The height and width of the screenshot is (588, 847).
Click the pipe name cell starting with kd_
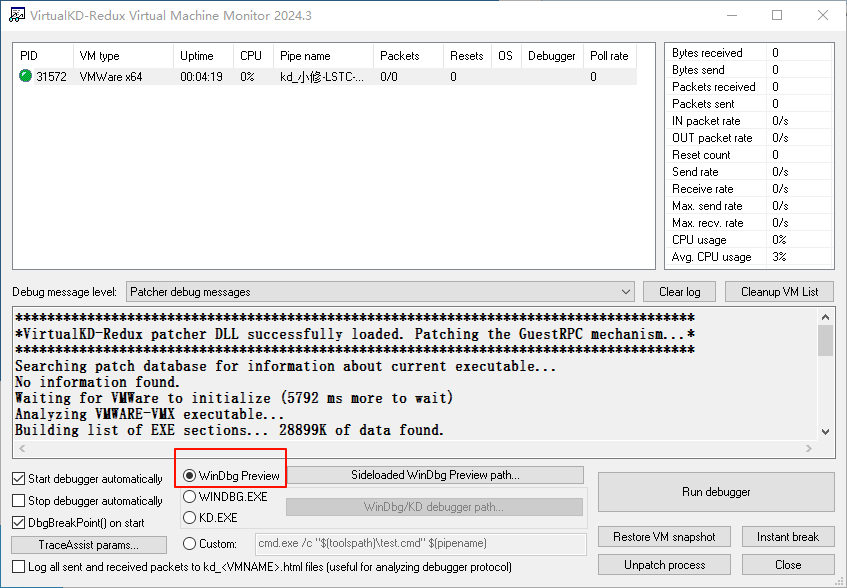coord(322,77)
